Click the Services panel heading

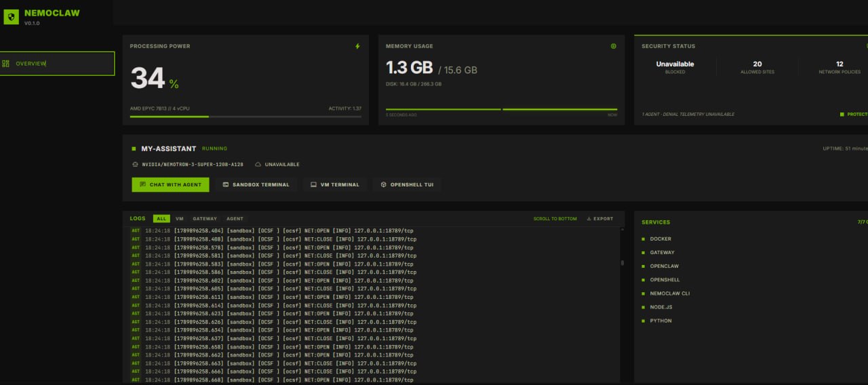(x=656, y=222)
